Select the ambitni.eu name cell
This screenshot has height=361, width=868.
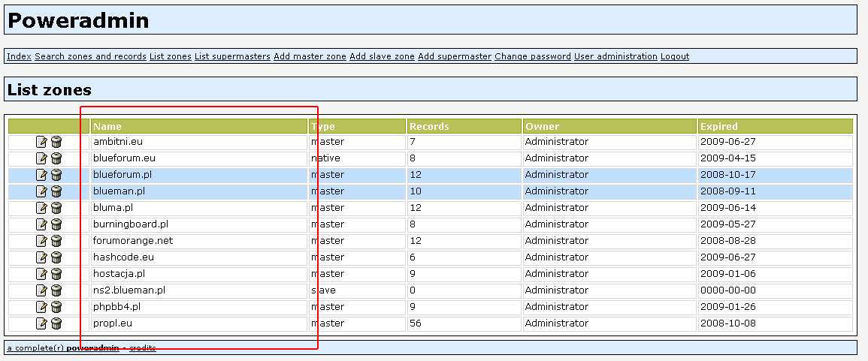coord(198,142)
